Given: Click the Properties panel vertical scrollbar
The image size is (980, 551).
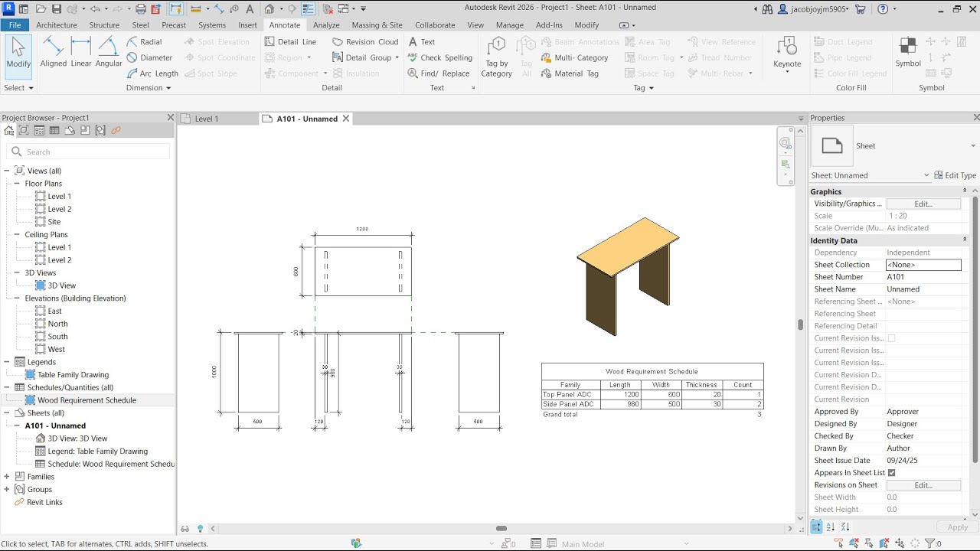Looking at the screenshot, I should [975, 329].
